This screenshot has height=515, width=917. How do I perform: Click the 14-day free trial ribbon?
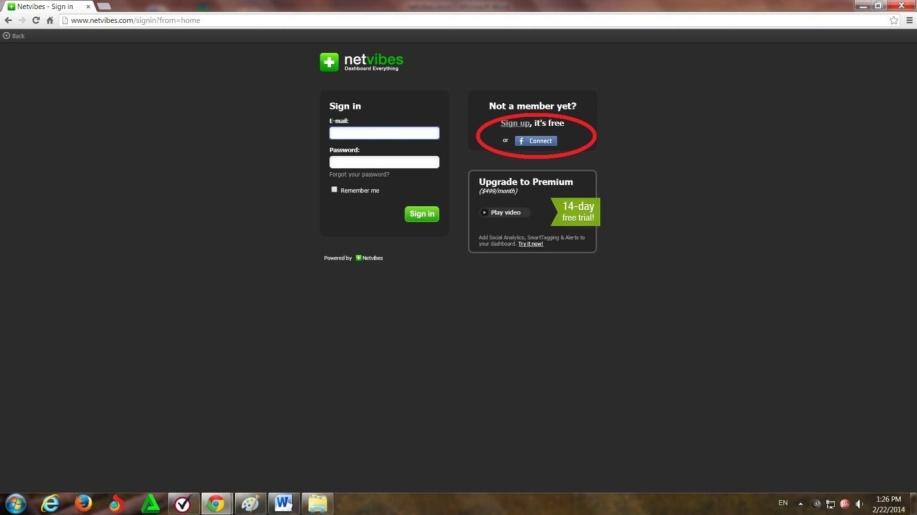click(575, 212)
